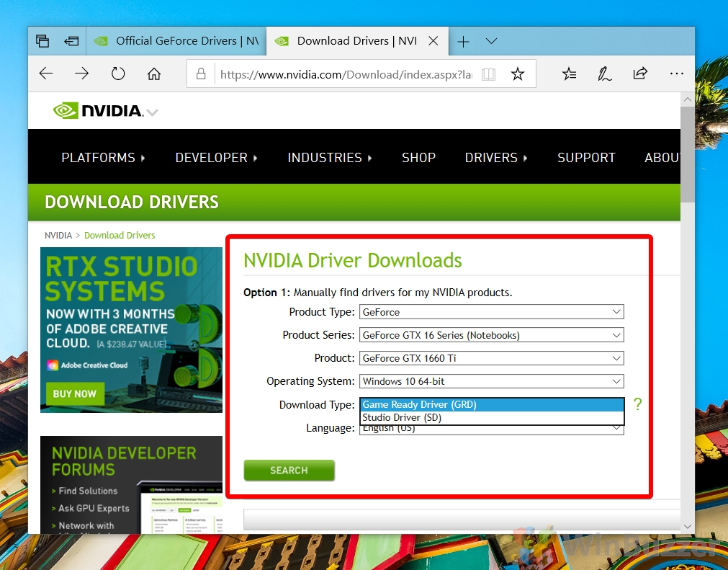Open web notes pen icon
This screenshot has height=570, width=728.
[x=604, y=74]
